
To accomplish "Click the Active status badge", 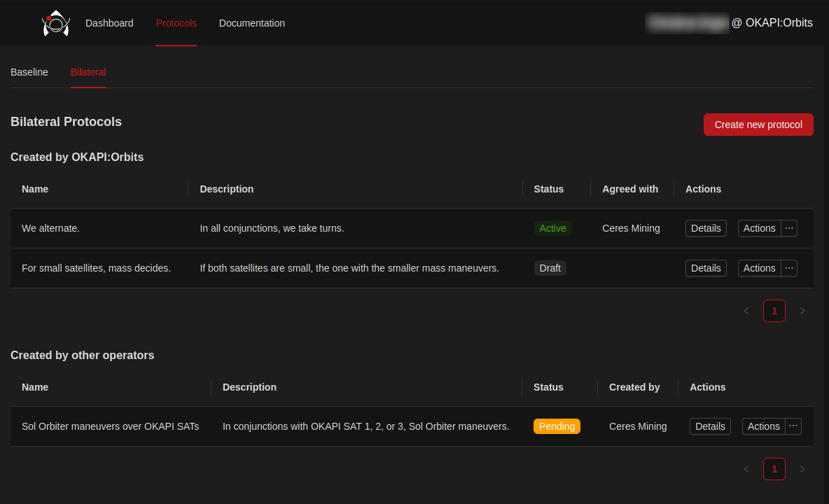I will click(x=552, y=228).
